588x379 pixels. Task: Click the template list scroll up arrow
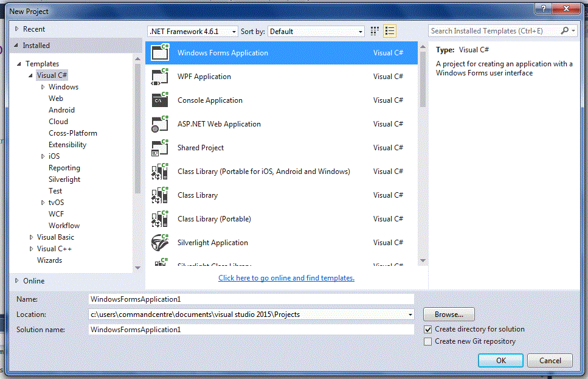[x=423, y=46]
